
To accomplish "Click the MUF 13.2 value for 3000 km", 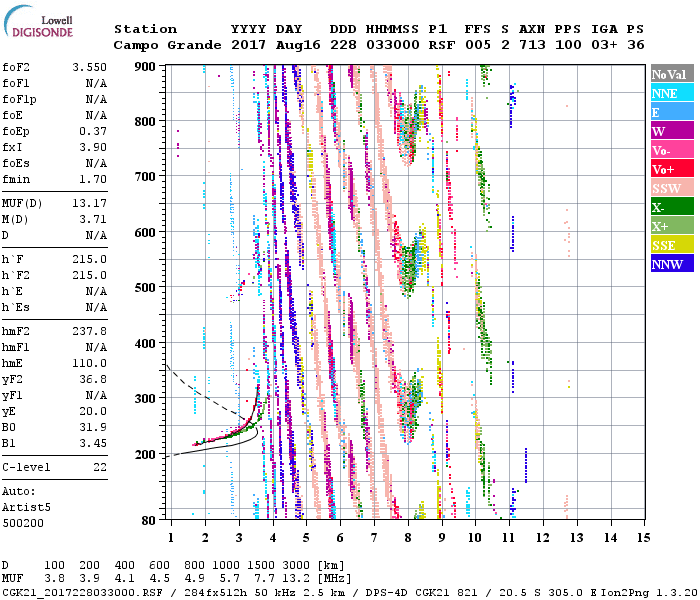I will tap(296, 578).
